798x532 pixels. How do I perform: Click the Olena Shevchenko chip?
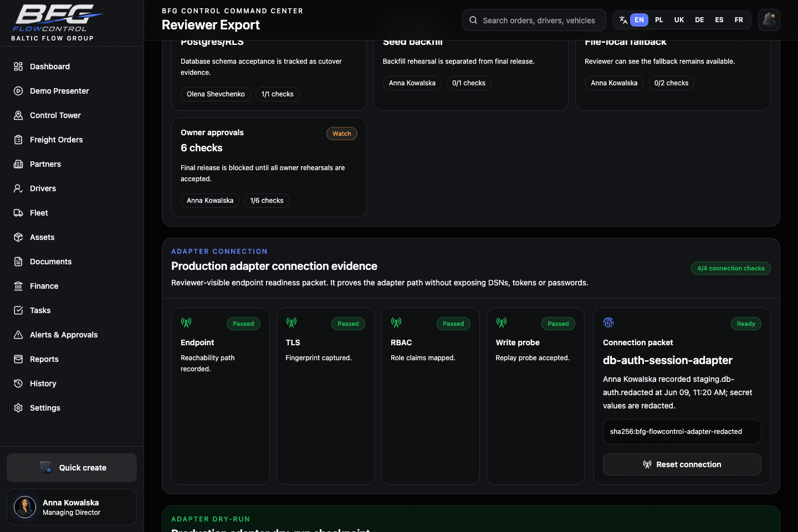pyautogui.click(x=216, y=94)
